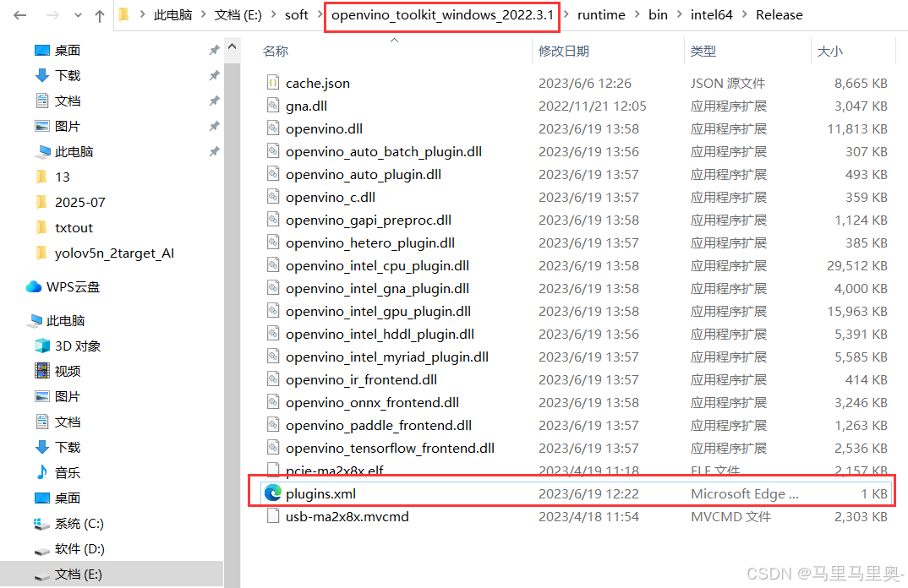
Task: Click pin icon beside 下载
Action: (x=214, y=75)
